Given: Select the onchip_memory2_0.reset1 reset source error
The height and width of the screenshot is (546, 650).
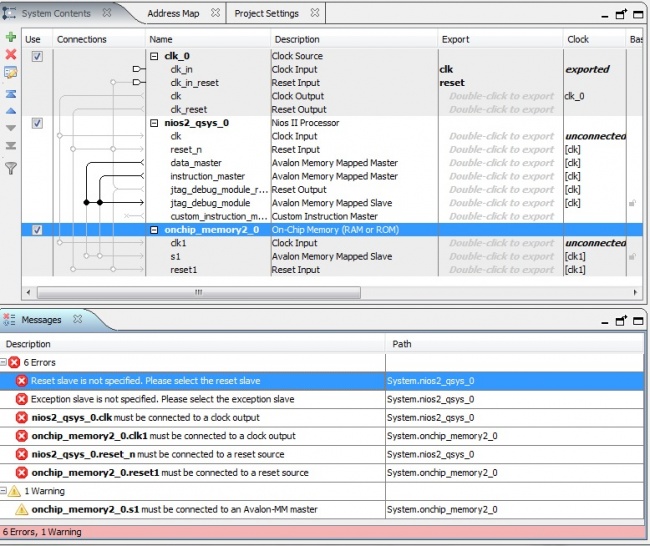Looking at the screenshot, I should pyautogui.click(x=322, y=473).
